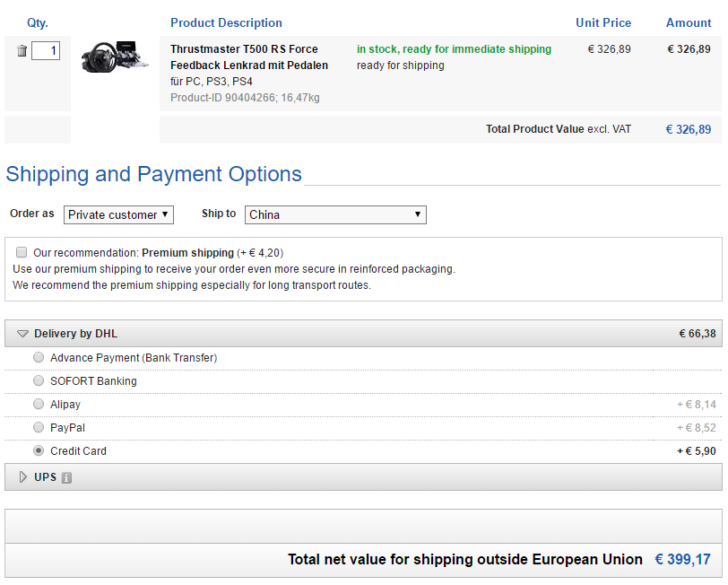Click the PayPal payment label
Viewport: 728px width, 585px height.
click(x=68, y=428)
